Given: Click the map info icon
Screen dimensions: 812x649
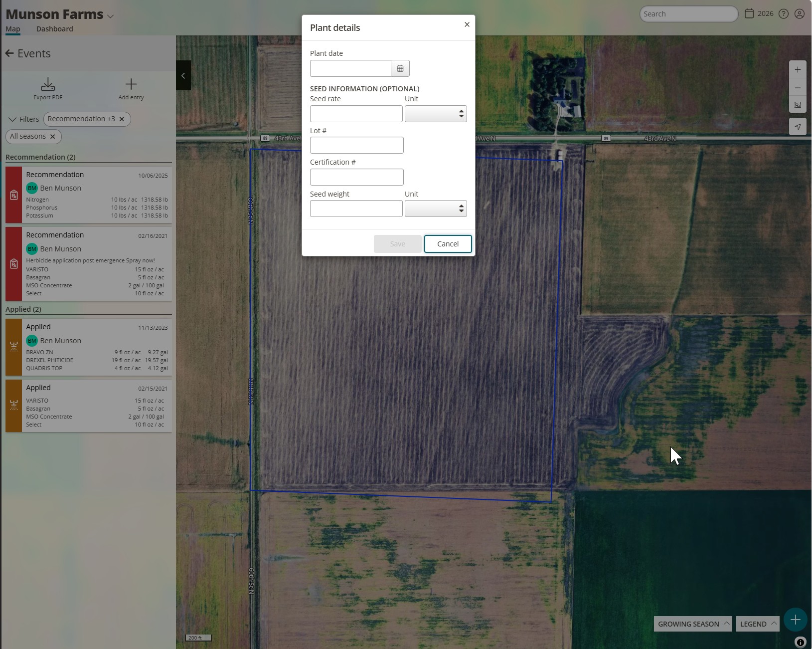Looking at the screenshot, I should pos(800,643).
